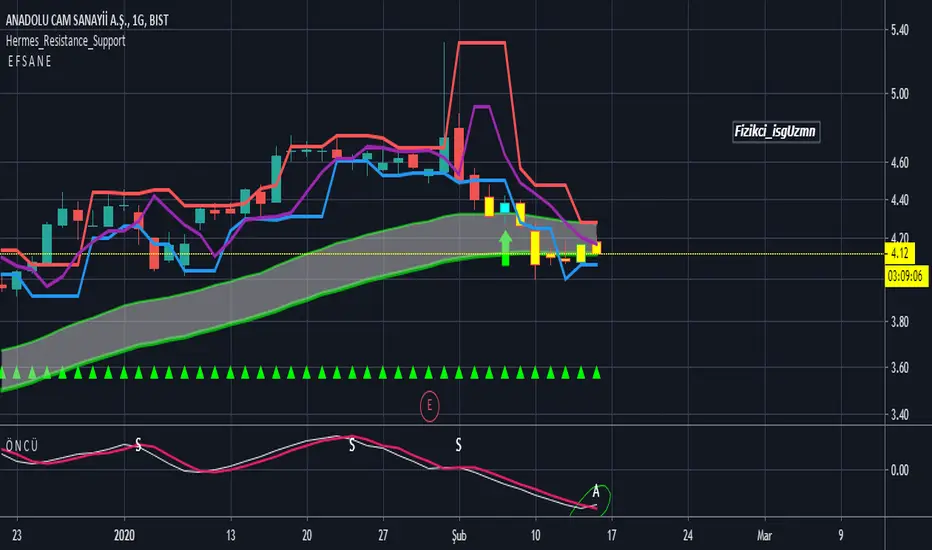Click the 3.40 price axis label
The image size is (932, 550).
[x=899, y=414]
